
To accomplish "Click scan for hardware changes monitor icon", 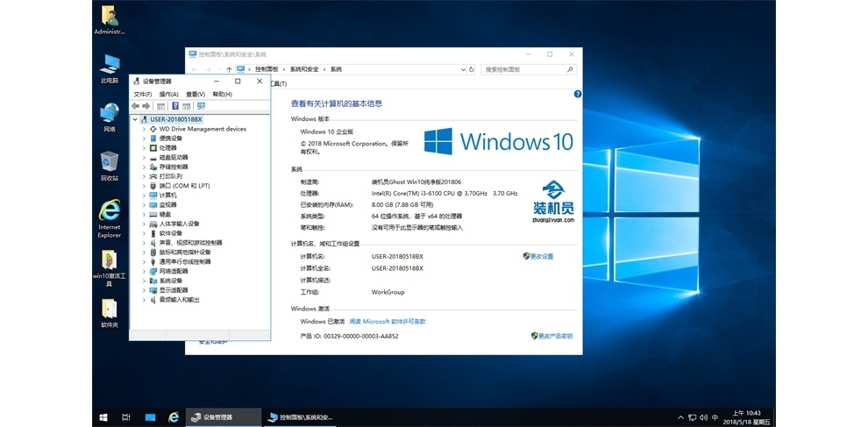I will (x=201, y=106).
